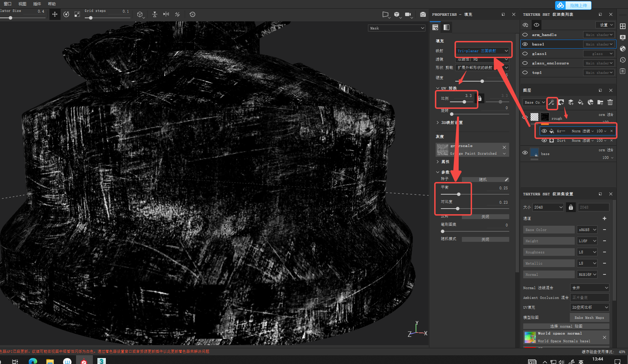Click the add fill layer bucket icon
Viewport: 628px width, 364px height.
(x=581, y=102)
